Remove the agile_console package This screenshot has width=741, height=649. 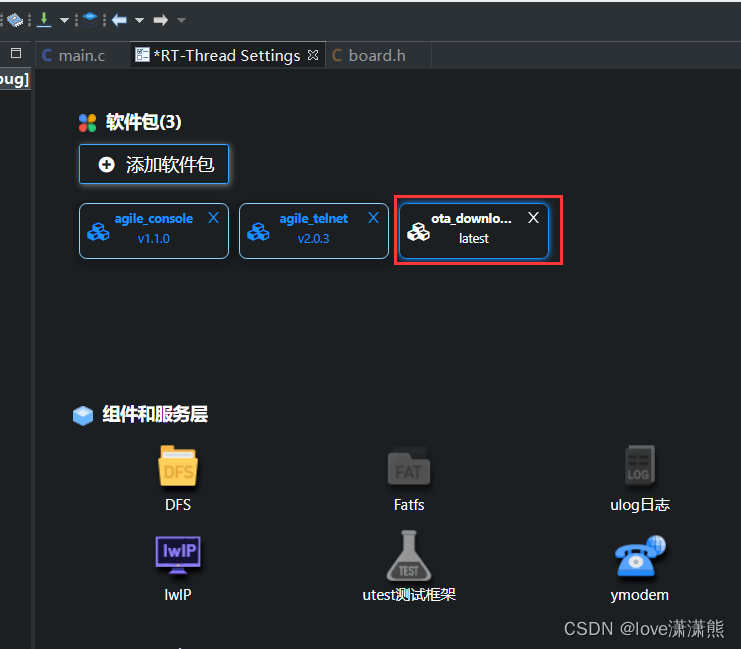214,217
